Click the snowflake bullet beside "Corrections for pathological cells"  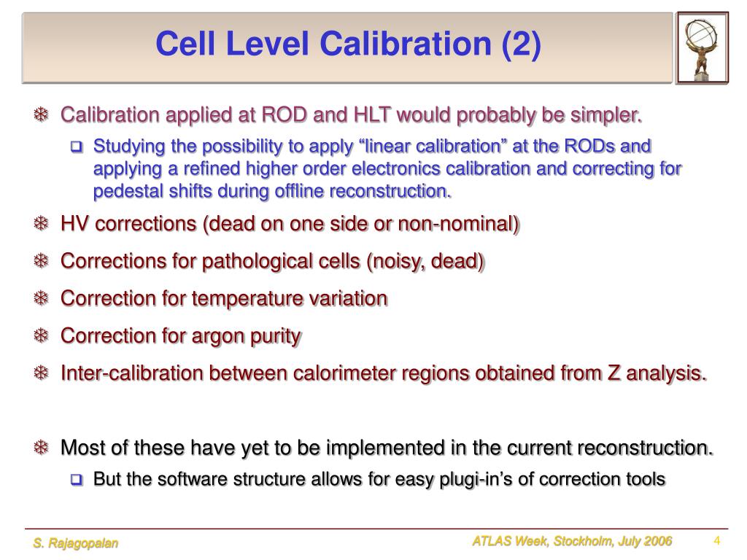pos(42,260)
